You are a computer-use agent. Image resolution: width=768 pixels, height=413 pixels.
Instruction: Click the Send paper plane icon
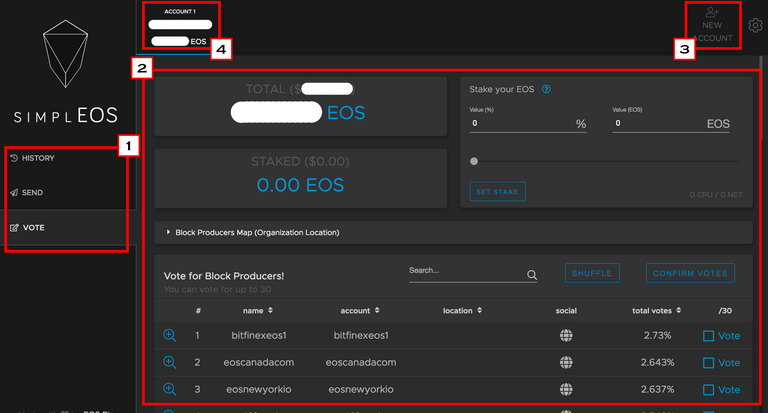(x=14, y=193)
